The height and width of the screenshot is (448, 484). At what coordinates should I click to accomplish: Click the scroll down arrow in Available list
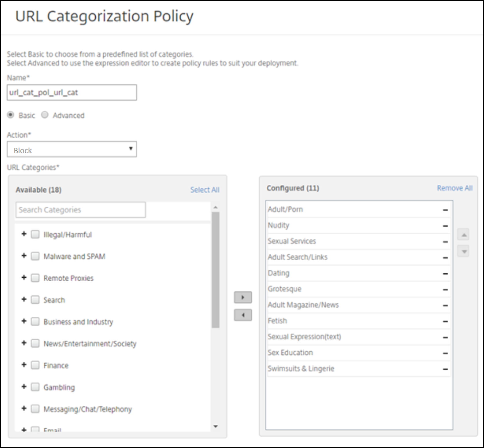pos(215,426)
